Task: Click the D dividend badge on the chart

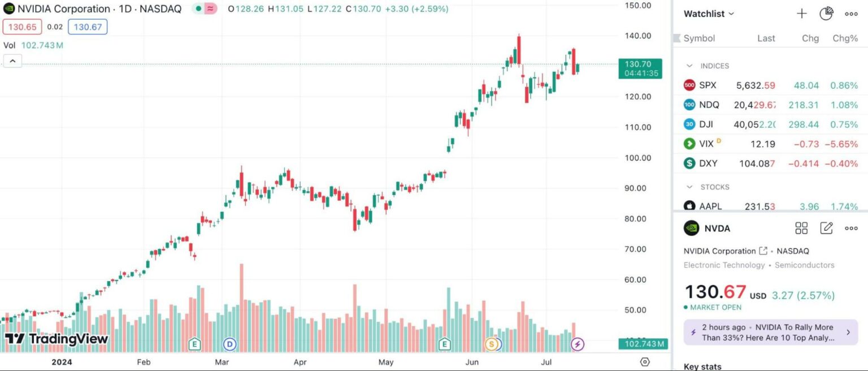Action: (229, 344)
